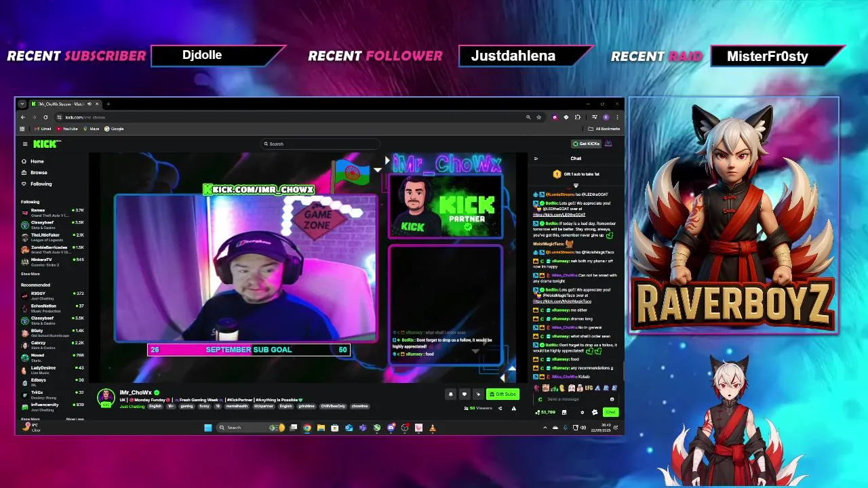Open TriGx recommended channel
This screenshot has width=868, height=488.
(52, 394)
